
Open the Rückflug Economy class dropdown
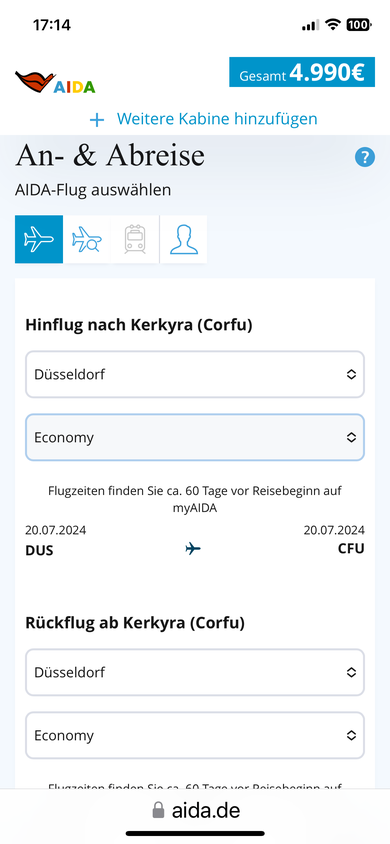[195, 735]
